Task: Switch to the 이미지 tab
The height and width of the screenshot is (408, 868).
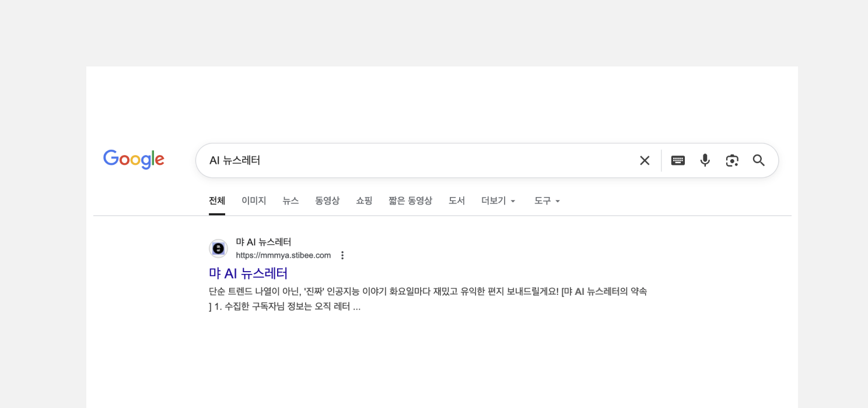Action: coord(254,201)
